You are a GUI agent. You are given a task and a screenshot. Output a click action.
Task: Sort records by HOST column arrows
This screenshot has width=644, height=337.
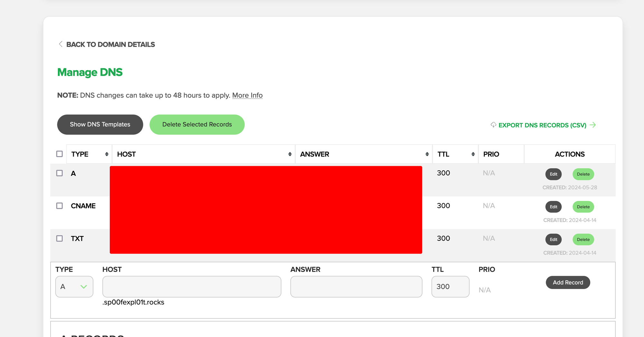290,154
